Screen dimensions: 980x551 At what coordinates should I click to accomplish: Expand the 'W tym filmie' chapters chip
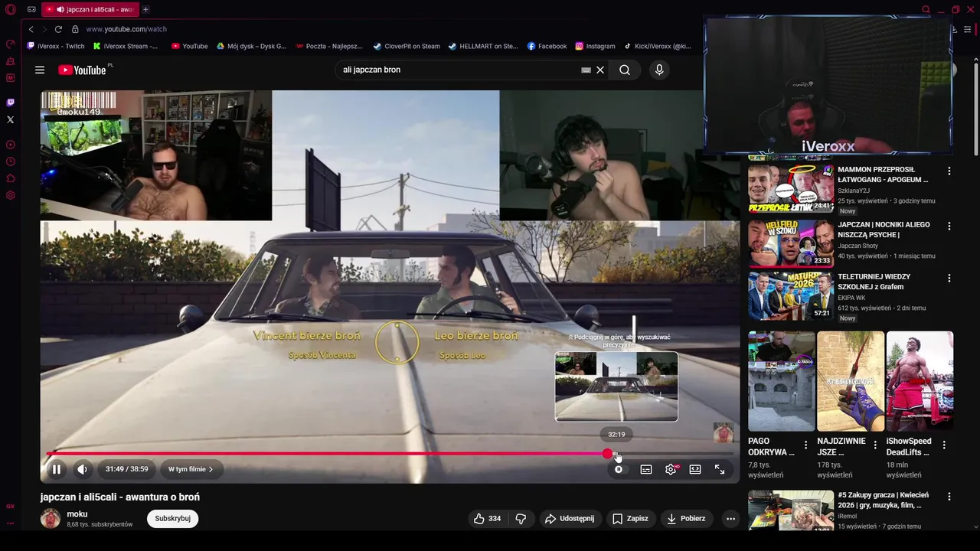tap(191, 469)
